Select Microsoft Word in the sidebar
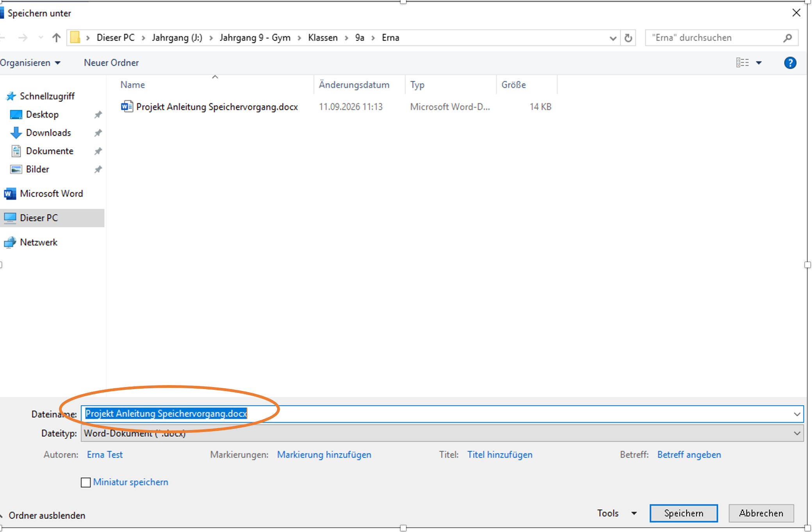The height and width of the screenshot is (532, 812). click(x=51, y=194)
